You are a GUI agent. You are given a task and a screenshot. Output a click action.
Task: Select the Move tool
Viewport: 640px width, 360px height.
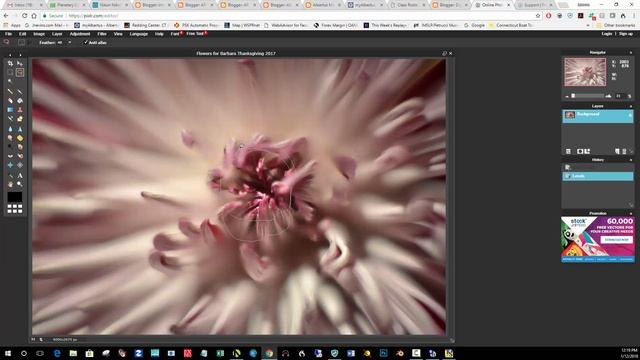tap(20, 64)
